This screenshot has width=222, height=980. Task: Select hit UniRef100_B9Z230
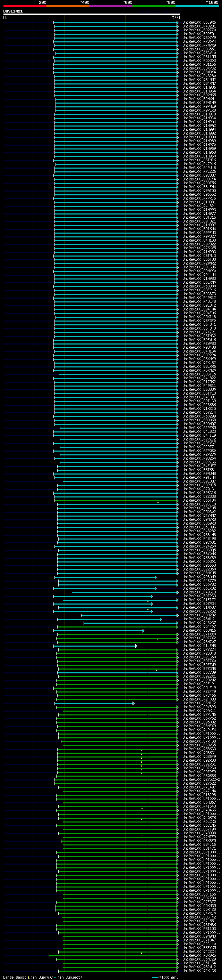(199, 899)
